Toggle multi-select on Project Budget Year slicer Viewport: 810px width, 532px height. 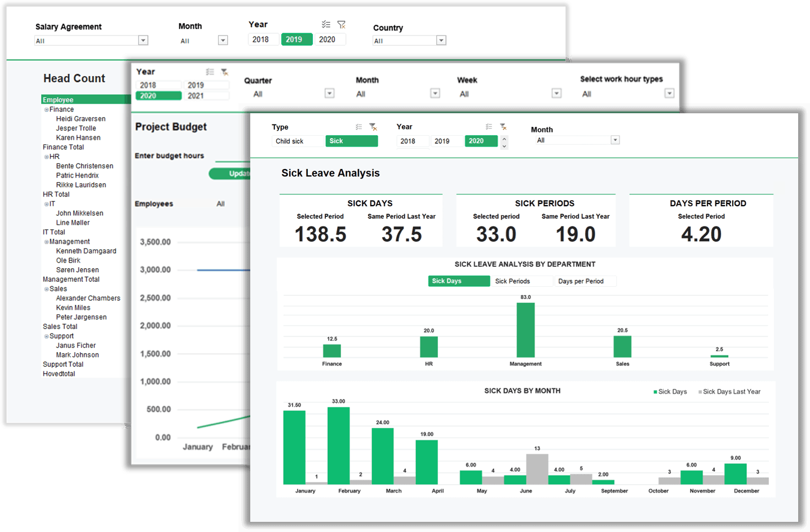pyautogui.click(x=210, y=72)
